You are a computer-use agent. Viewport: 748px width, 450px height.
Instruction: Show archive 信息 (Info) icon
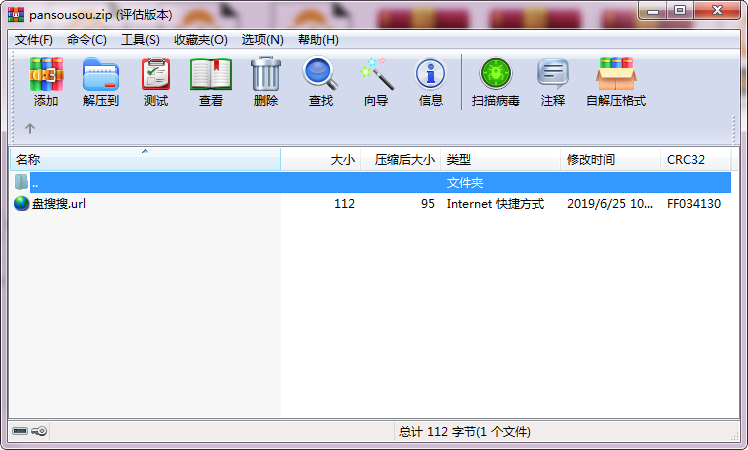(430, 74)
